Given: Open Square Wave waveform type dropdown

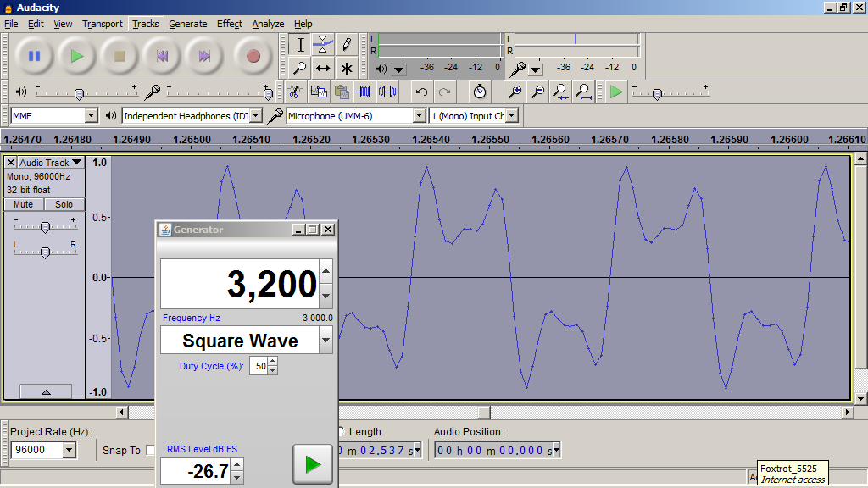Looking at the screenshot, I should click(x=325, y=341).
